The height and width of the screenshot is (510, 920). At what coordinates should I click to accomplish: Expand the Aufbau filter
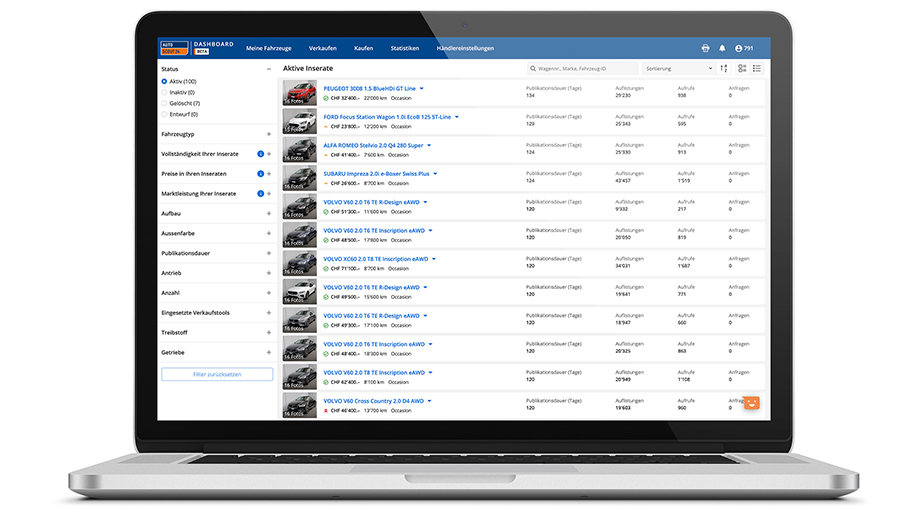point(269,214)
